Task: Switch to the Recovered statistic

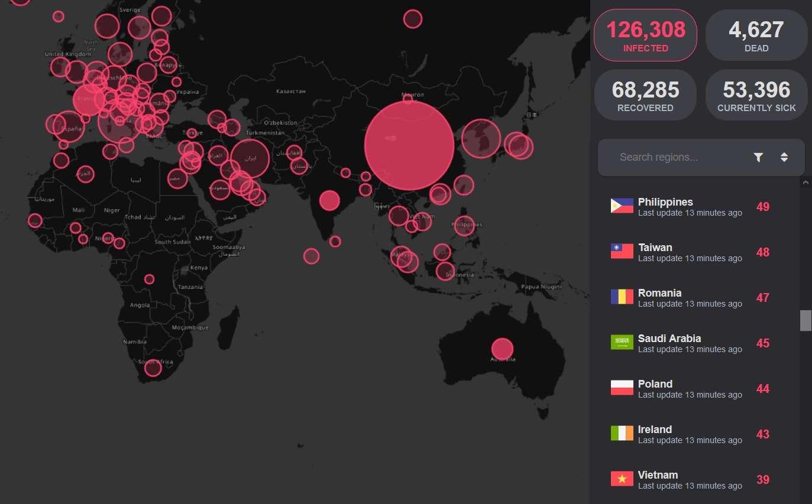Action: [645, 96]
